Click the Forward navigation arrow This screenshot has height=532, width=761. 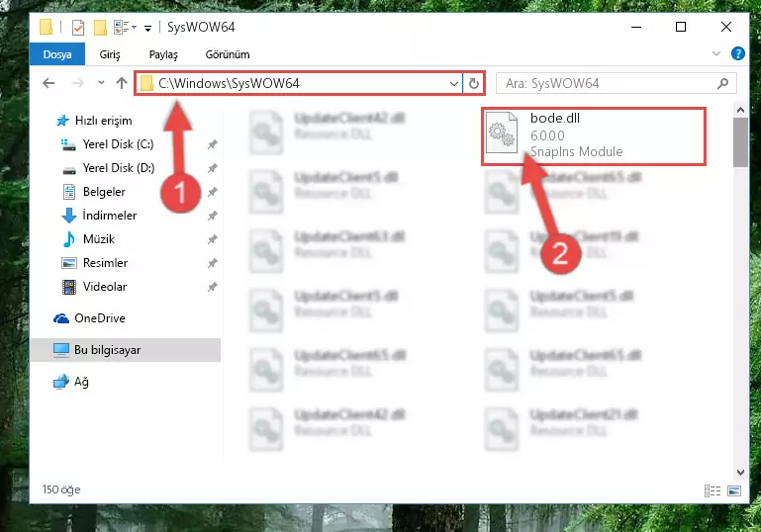[x=77, y=83]
